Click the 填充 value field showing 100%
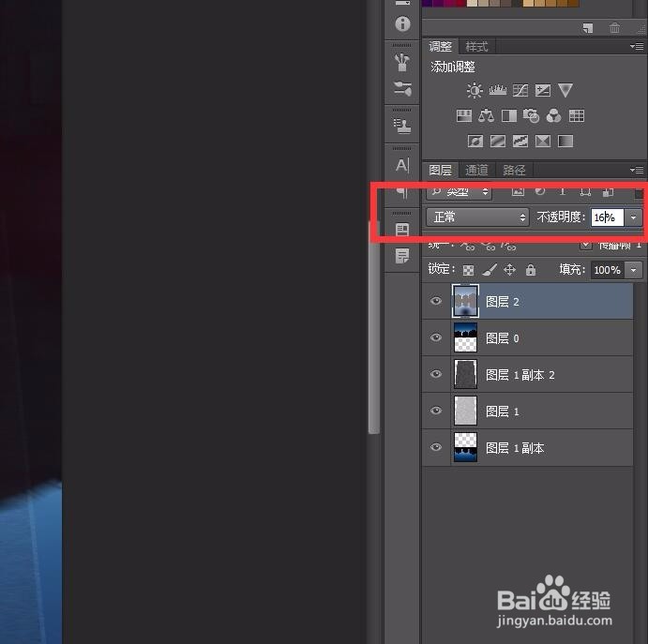This screenshot has width=648, height=644. pos(607,270)
